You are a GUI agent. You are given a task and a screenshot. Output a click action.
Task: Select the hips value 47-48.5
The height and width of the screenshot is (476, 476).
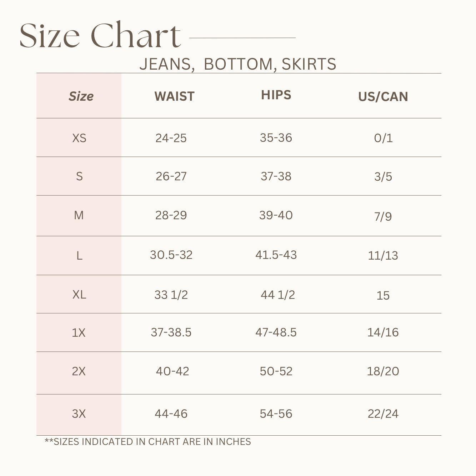(x=276, y=332)
